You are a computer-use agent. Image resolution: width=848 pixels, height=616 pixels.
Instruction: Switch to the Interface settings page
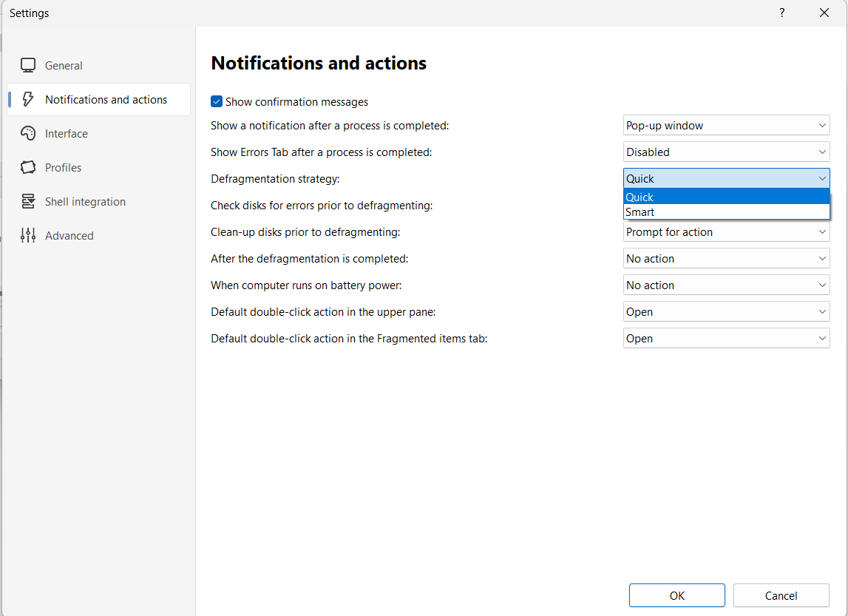(67, 134)
